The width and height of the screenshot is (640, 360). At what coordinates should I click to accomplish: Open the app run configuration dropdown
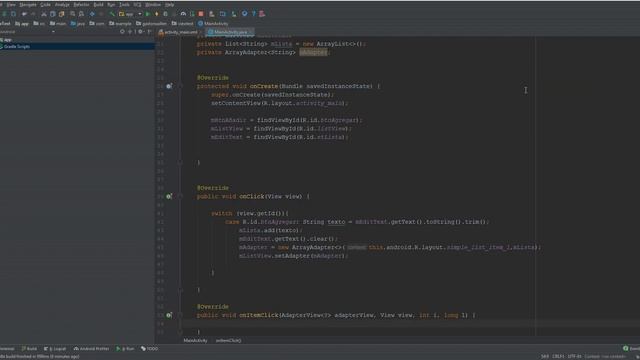tap(130, 13)
